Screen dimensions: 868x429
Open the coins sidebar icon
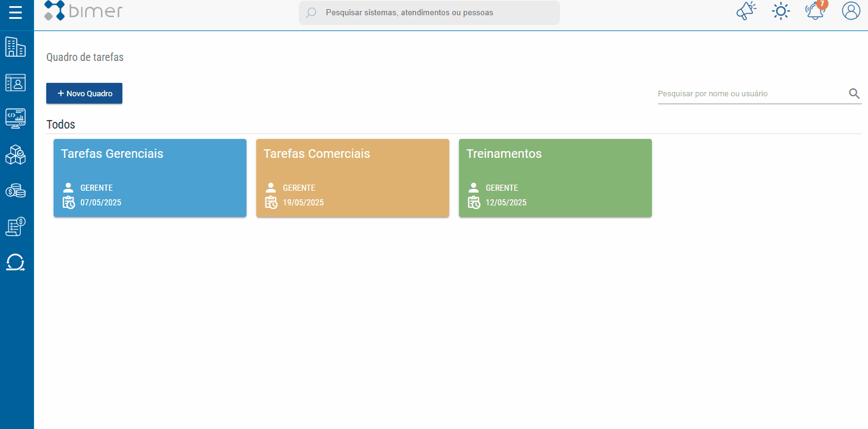[x=15, y=191]
